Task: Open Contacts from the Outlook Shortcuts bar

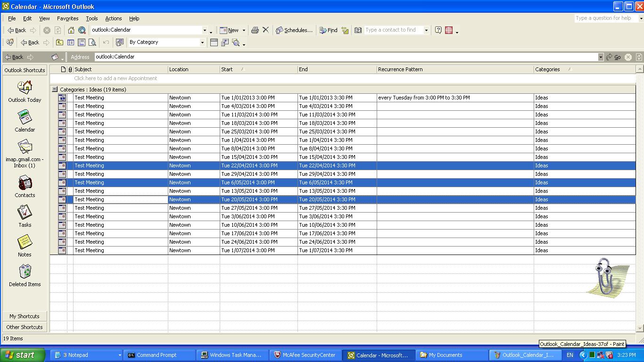Action: [x=25, y=187]
